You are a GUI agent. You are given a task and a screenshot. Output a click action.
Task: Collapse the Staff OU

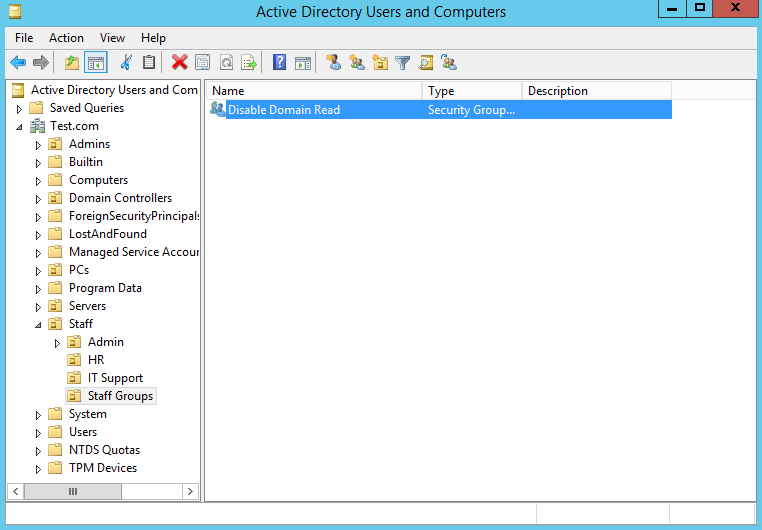[x=38, y=325]
